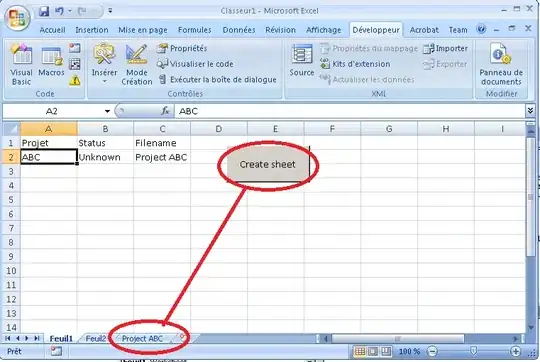Undo the last action
The image size is (540, 362).
59,11
